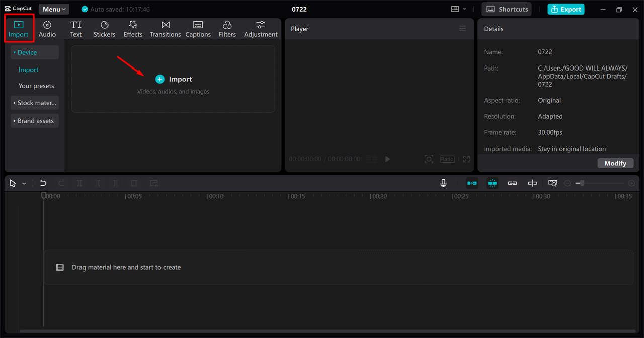Toggle auto snapping
Screen dimensions: 644x338
pos(493,183)
